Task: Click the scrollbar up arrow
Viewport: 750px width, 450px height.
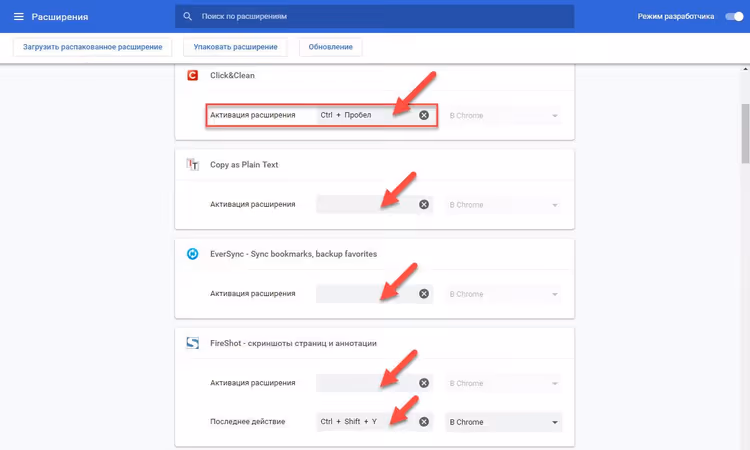Action: [745, 69]
